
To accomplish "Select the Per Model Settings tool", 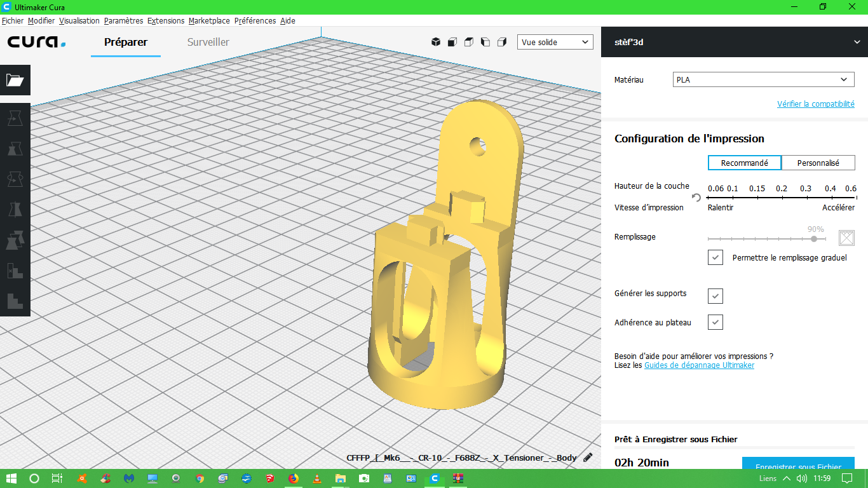I will tap(15, 240).
